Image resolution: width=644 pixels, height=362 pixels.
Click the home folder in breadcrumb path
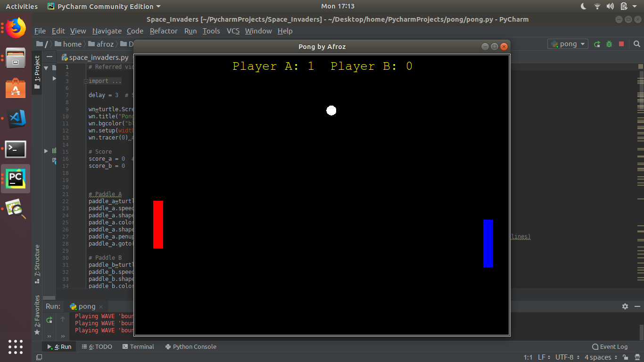coord(68,44)
